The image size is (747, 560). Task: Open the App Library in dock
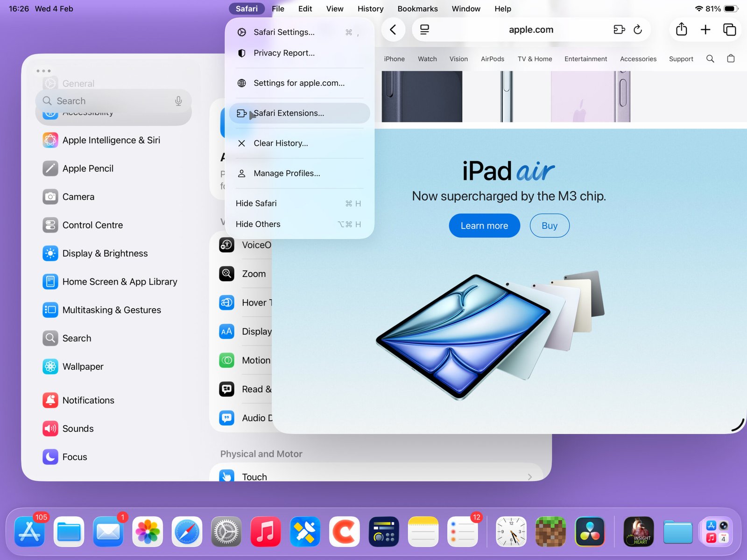coord(717,532)
